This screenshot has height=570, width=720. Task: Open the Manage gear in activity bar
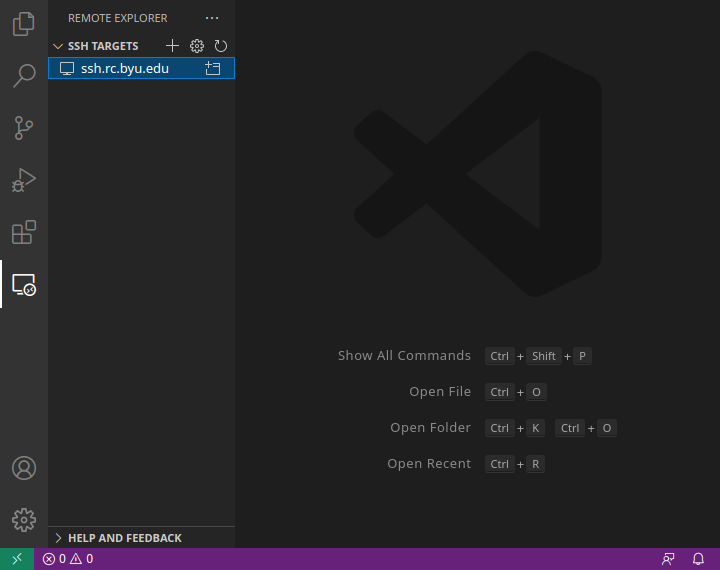[24, 520]
